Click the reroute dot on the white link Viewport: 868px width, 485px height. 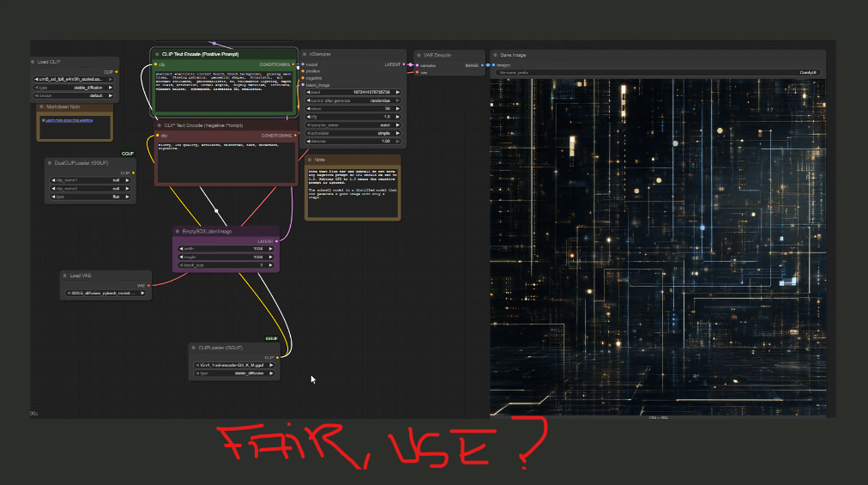[216, 210]
